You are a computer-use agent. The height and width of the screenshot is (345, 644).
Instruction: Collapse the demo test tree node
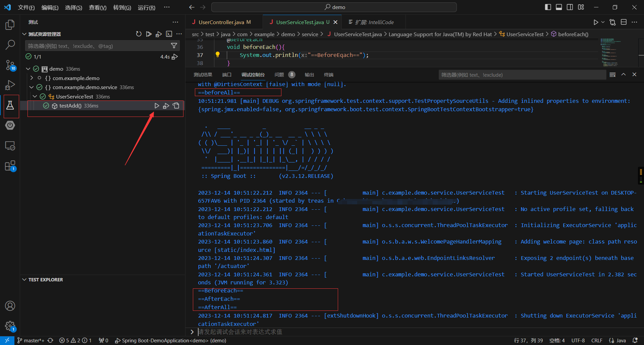pyautogui.click(x=28, y=69)
